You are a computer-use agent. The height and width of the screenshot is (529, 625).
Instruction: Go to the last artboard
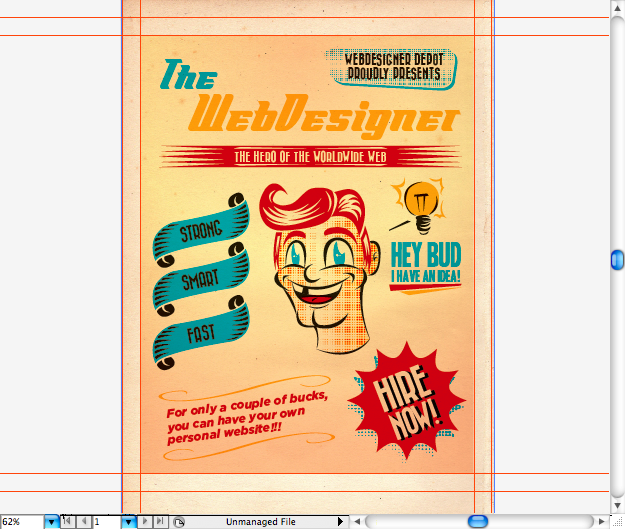pos(160,521)
